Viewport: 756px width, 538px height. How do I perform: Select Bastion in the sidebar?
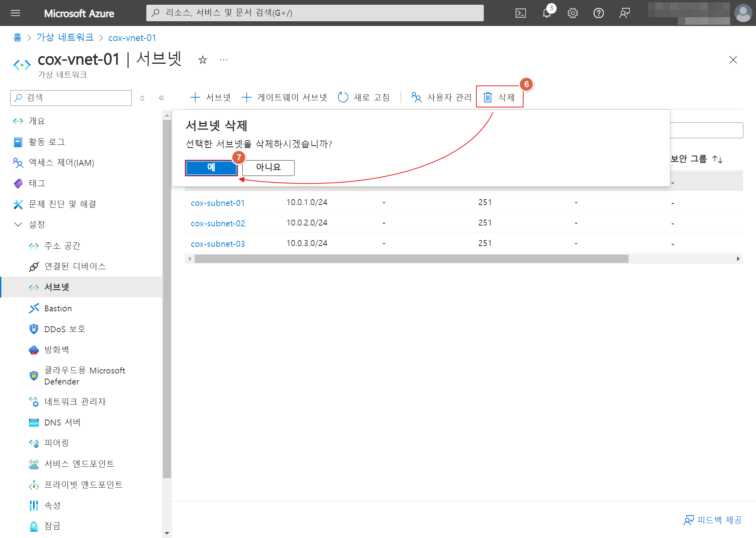tap(58, 308)
